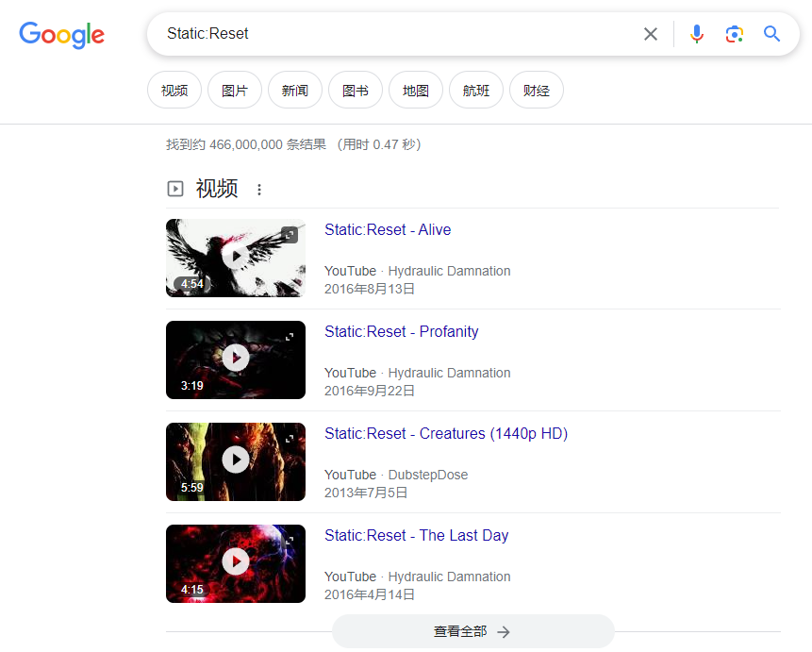Screen dimensions: 812x652
Task: Click the date 2016年4月14日
Action: coord(370,594)
